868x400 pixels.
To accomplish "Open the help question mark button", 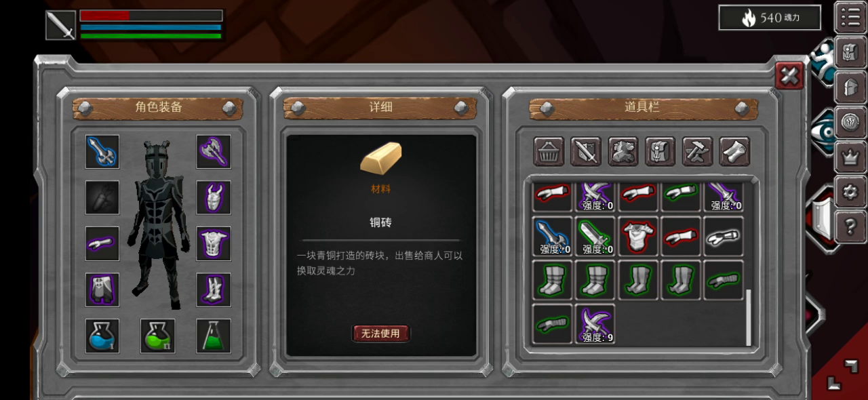I will pos(850,228).
